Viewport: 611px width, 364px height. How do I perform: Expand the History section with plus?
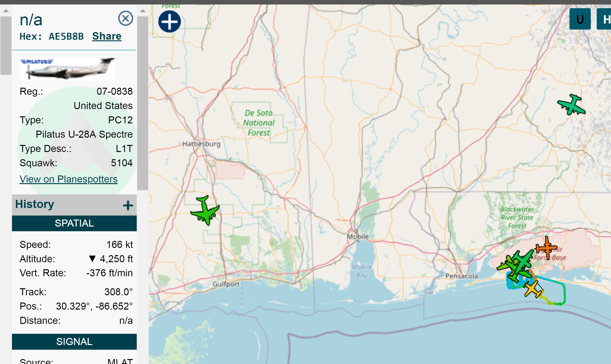tap(128, 205)
